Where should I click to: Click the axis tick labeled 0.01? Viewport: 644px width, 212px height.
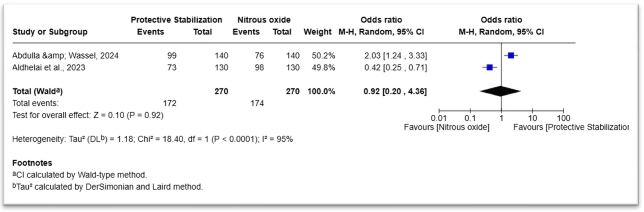(x=438, y=118)
